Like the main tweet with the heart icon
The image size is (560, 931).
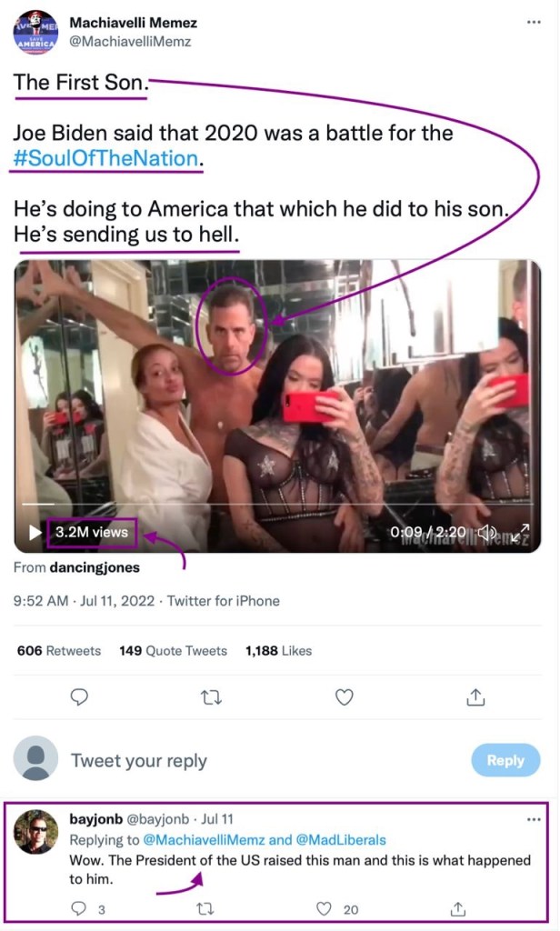click(344, 697)
